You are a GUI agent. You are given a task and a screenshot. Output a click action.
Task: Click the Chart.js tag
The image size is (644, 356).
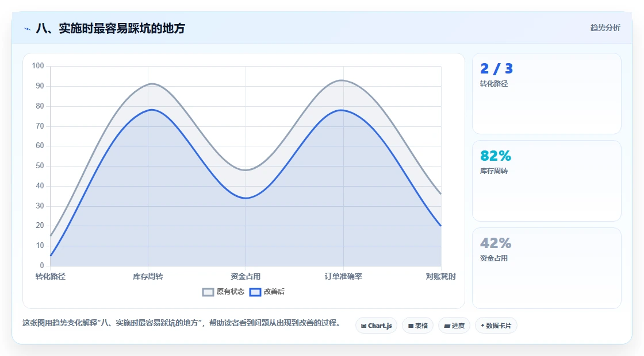[376, 326]
